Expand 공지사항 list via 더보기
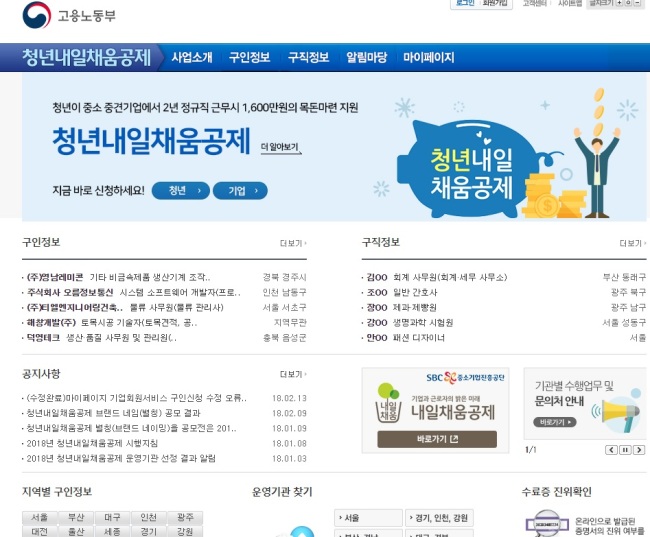 (293, 374)
